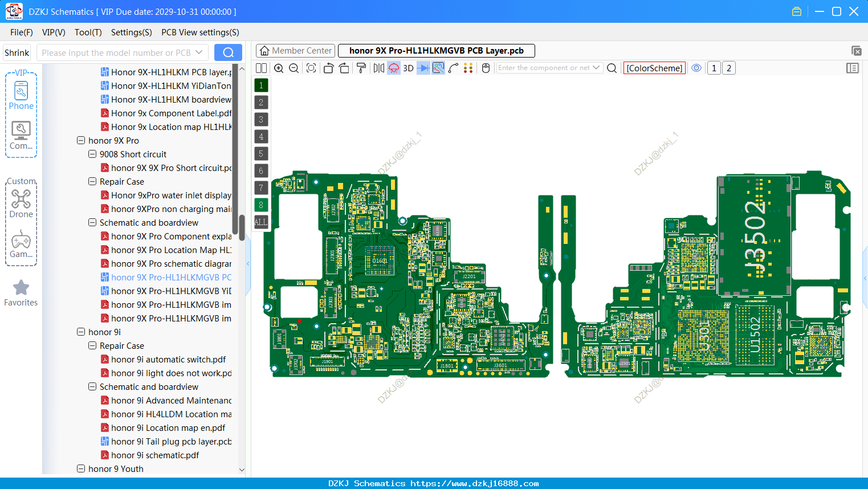Screen dimensions: 868x489
Task: Show ALL PCB layers
Action: coord(261,222)
